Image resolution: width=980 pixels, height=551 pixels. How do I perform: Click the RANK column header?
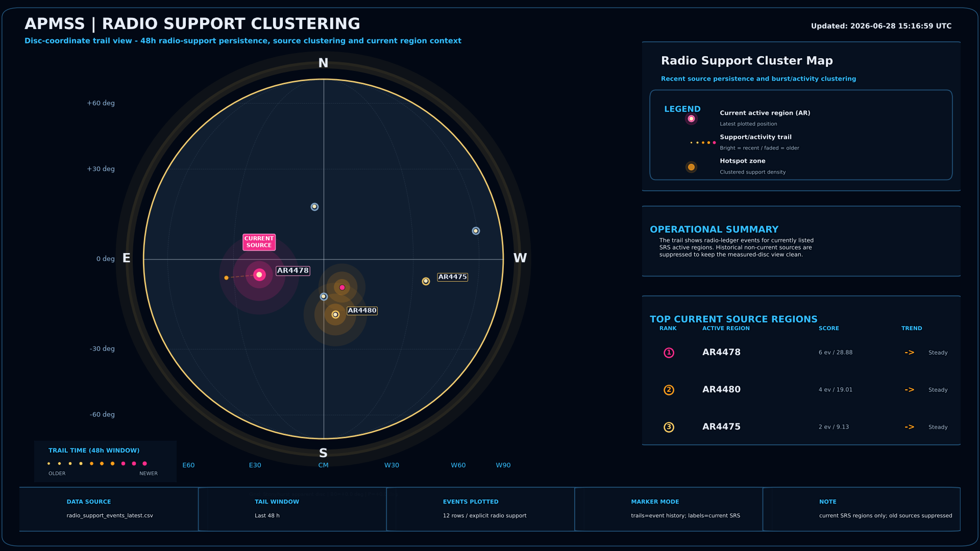pyautogui.click(x=668, y=329)
